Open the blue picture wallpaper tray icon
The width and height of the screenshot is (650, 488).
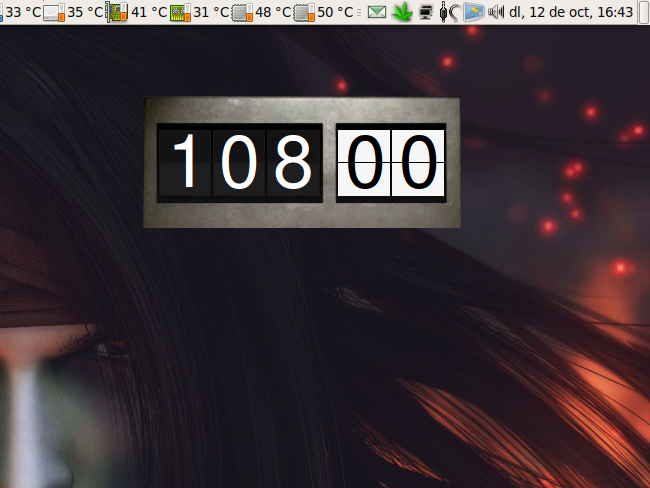(x=473, y=12)
